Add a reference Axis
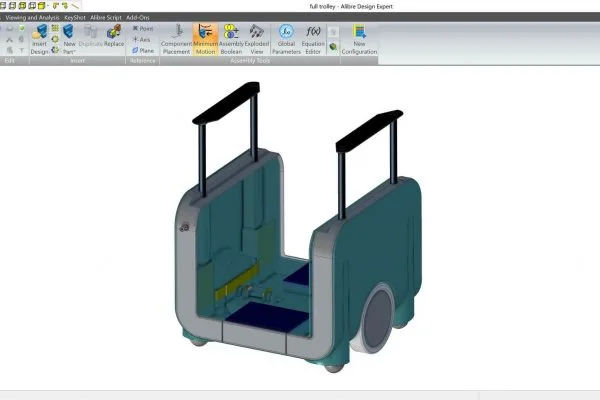The image size is (600, 400). (141, 39)
